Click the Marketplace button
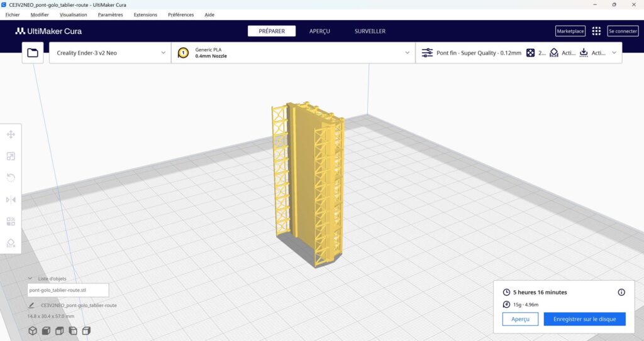This screenshot has height=341, width=644. pyautogui.click(x=570, y=31)
